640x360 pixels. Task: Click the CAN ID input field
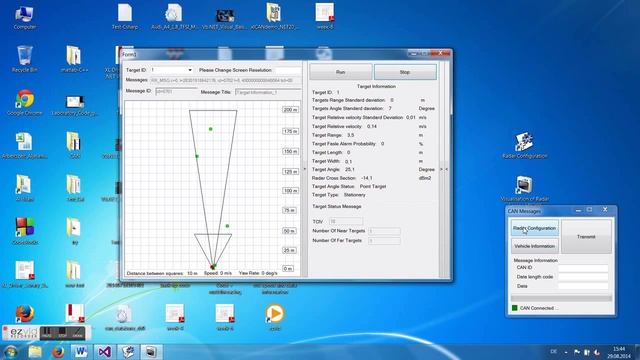tap(583, 268)
